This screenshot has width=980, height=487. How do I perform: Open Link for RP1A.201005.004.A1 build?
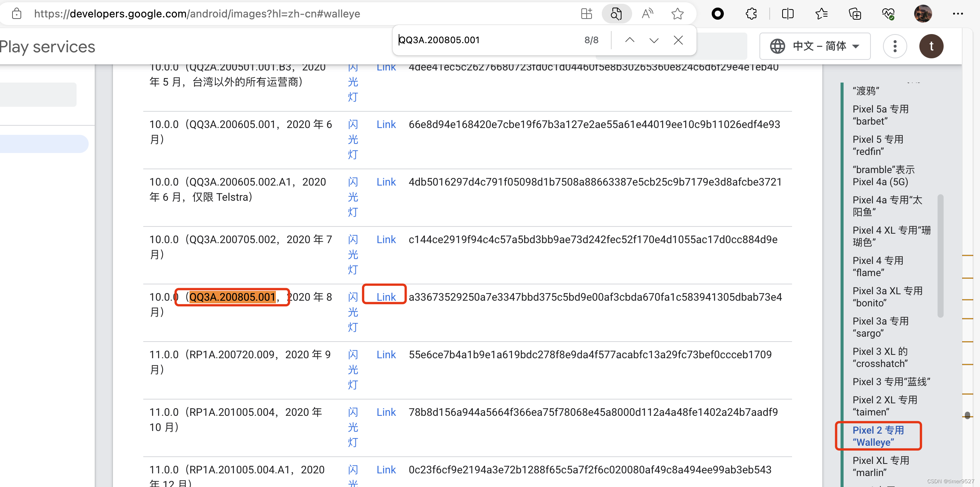point(386,470)
